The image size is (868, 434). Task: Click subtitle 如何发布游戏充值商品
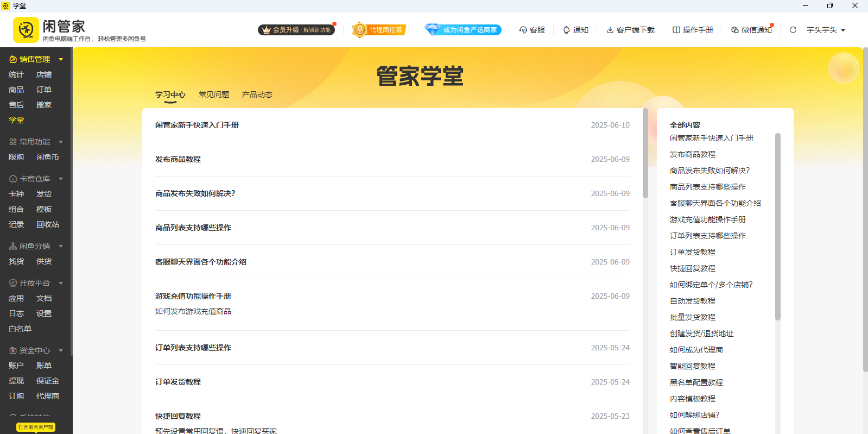[x=193, y=311]
